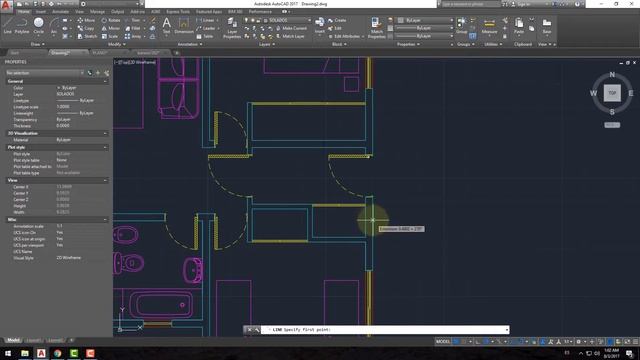
Task: Open the ByLayer color dropdown in ribbon
Action: [425, 20]
